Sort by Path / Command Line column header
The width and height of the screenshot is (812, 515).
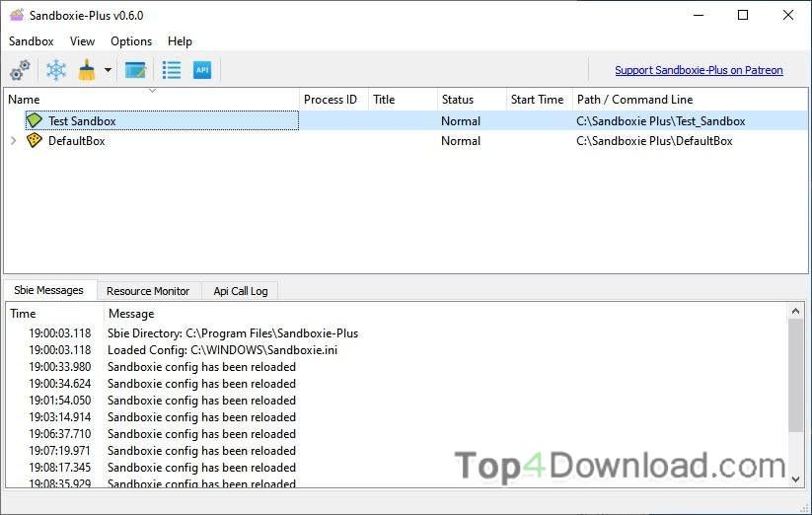(690, 100)
